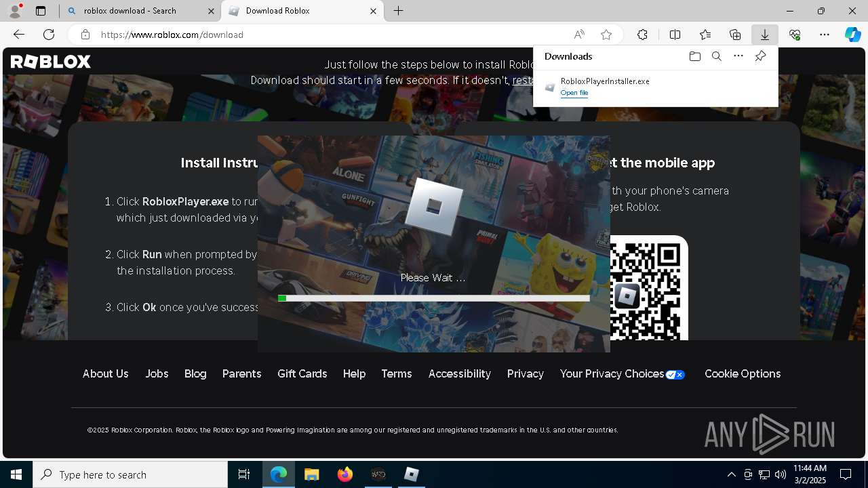Open the Accessibility footer link
This screenshot has width=868, height=488.
click(460, 374)
